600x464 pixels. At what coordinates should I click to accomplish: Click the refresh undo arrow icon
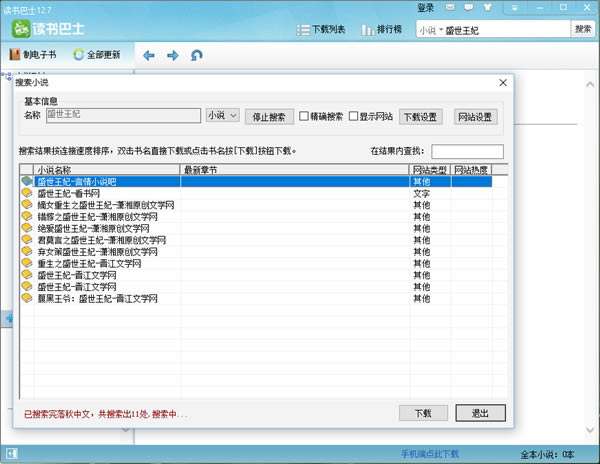coord(197,55)
